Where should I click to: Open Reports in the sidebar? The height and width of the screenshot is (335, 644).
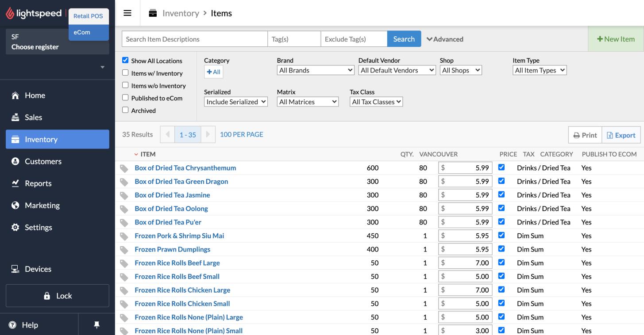point(58,183)
